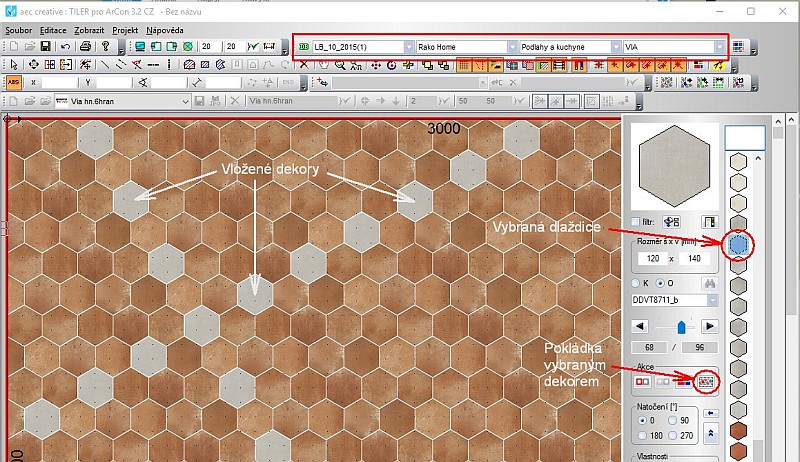Viewport: 800px width, 462px height.
Task: Click the tile height field showing 140
Action: [694, 259]
